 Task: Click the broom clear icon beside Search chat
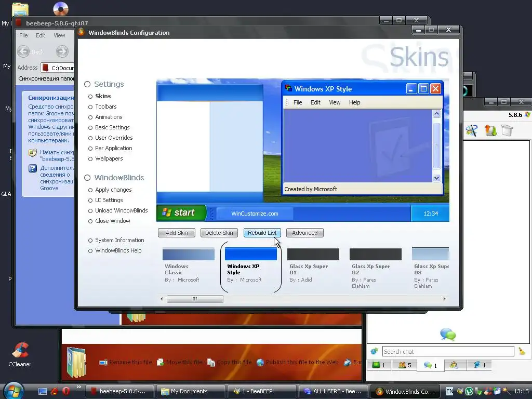coord(522,352)
